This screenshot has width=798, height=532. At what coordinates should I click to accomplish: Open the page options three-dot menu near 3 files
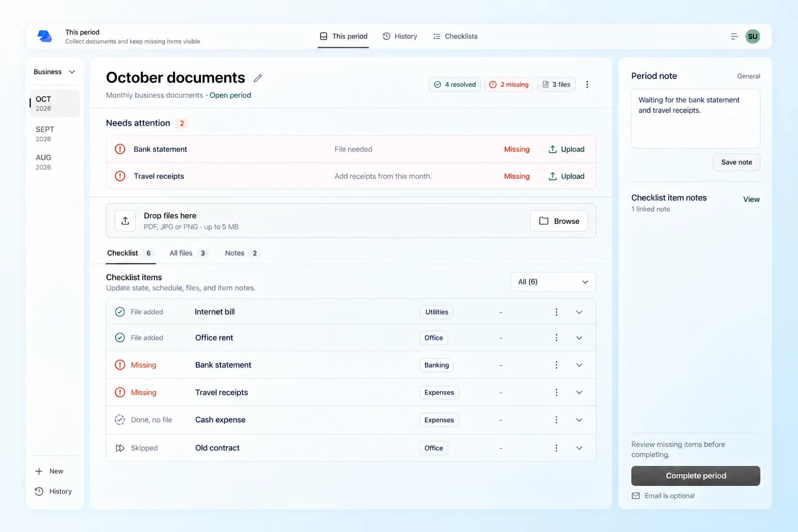pos(587,84)
